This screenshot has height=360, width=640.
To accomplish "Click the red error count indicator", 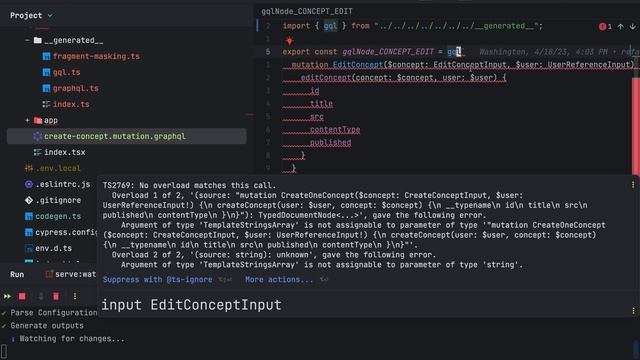I will [605, 27].
